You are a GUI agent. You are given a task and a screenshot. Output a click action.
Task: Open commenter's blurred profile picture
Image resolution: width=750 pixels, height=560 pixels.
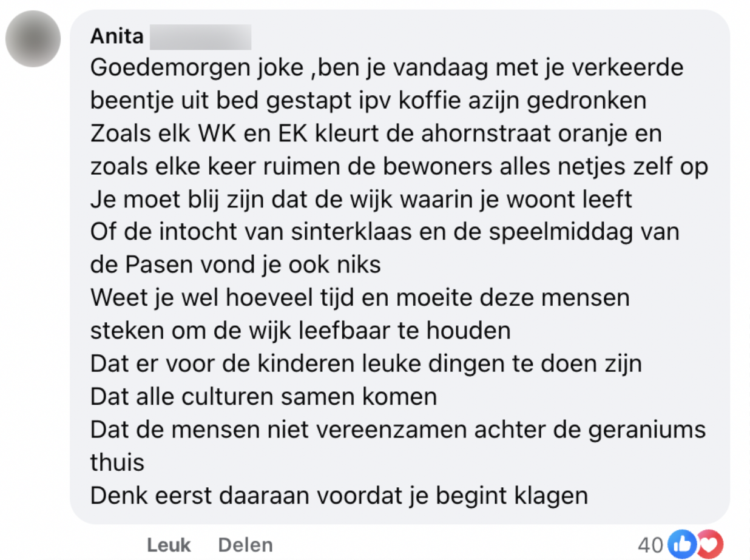point(33,39)
